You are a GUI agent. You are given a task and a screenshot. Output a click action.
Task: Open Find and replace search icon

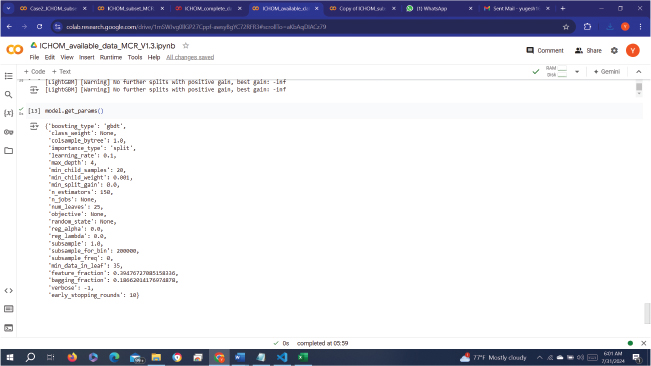(x=8, y=95)
